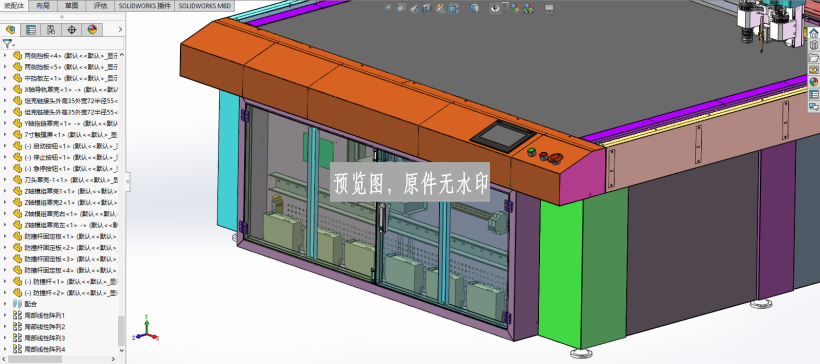This screenshot has height=364, width=820.
Task: Select the 刀头罩壳-1<1> component row
Action: tap(65, 179)
